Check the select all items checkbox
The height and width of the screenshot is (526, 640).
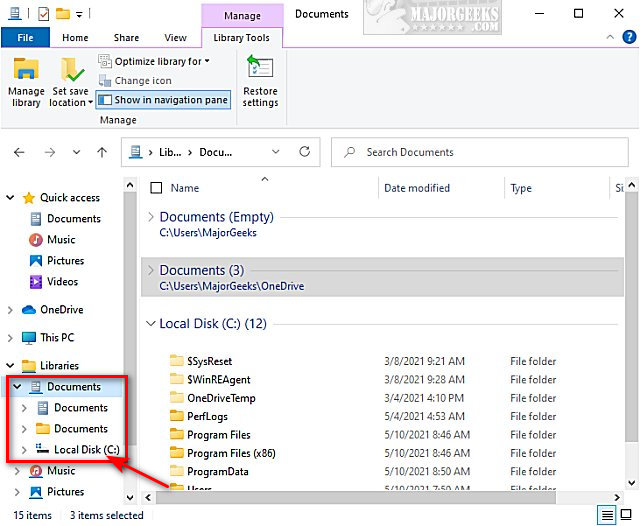click(x=155, y=188)
